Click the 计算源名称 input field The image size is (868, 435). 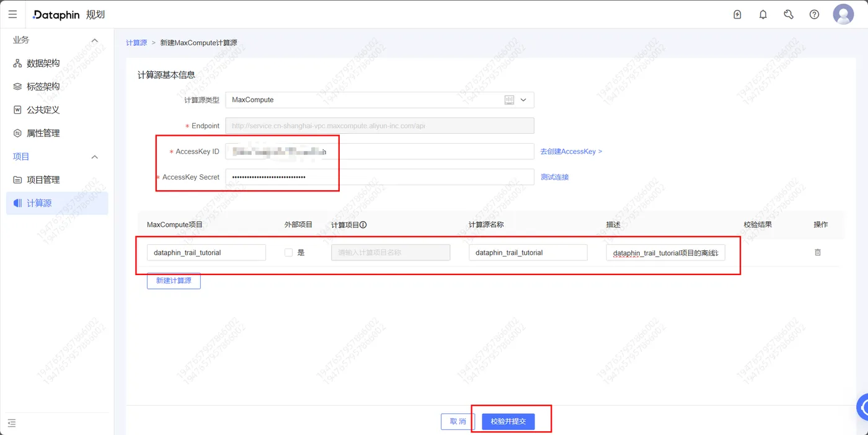point(528,252)
